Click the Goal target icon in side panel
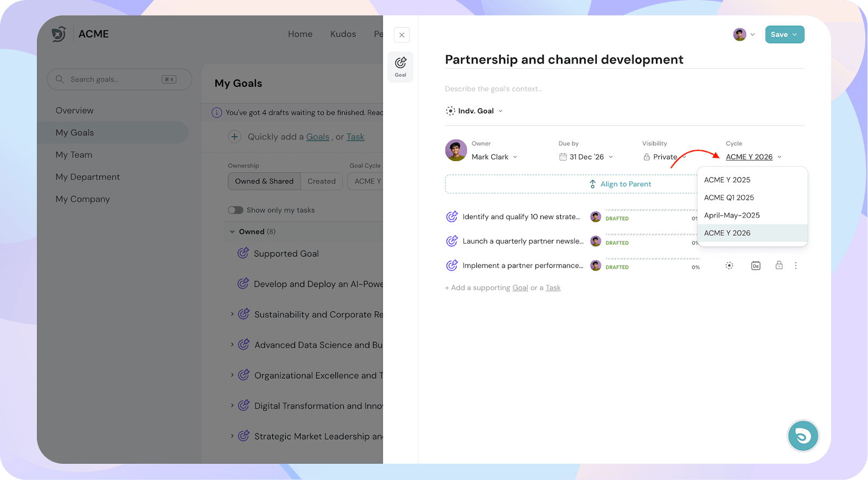Image resolution: width=868 pixels, height=480 pixels. pyautogui.click(x=400, y=66)
